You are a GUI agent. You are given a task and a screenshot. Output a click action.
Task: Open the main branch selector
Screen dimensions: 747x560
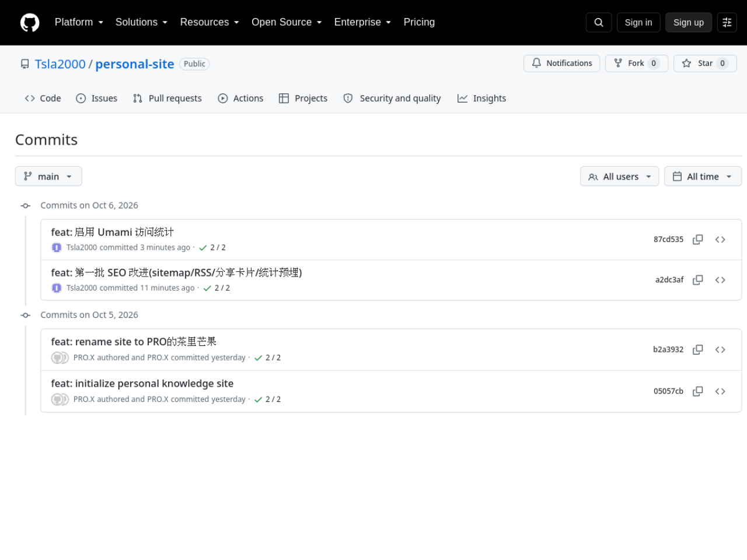[x=48, y=176]
